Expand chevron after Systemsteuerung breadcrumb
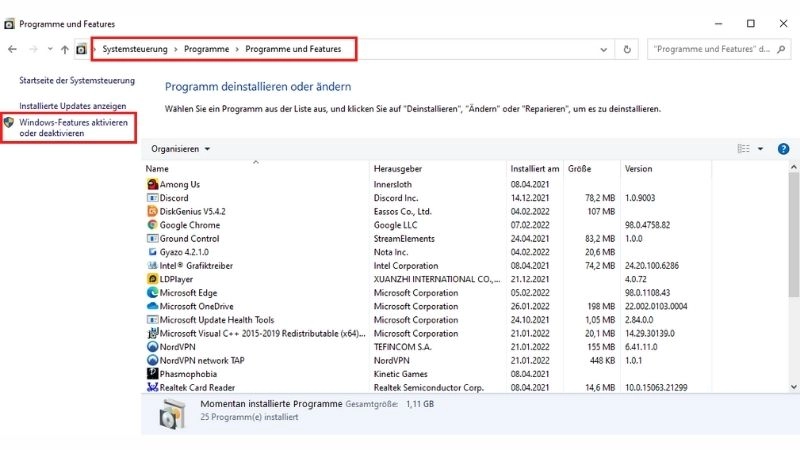The width and height of the screenshot is (800, 450). tap(176, 49)
